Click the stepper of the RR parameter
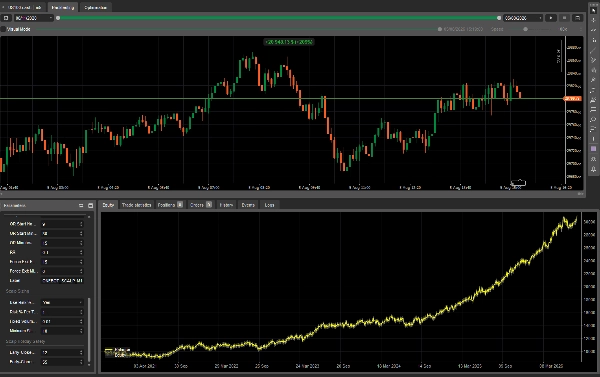The height and width of the screenshot is (377, 600). [81, 252]
